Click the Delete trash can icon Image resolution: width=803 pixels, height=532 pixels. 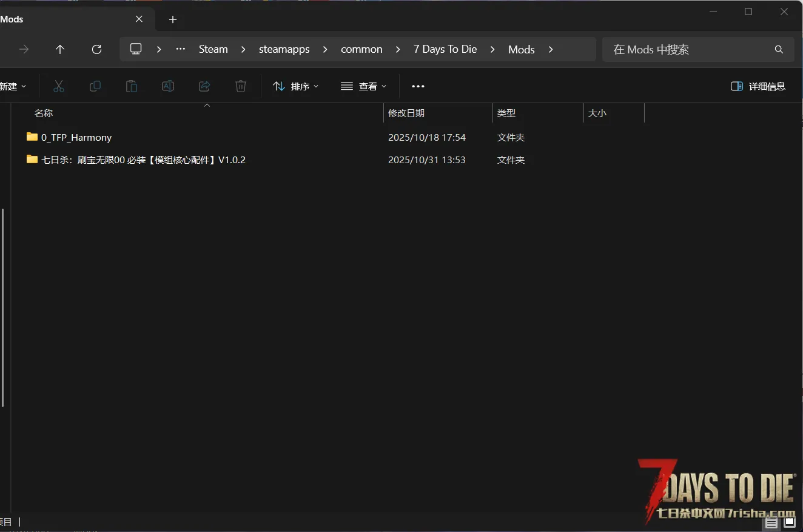tap(241, 86)
